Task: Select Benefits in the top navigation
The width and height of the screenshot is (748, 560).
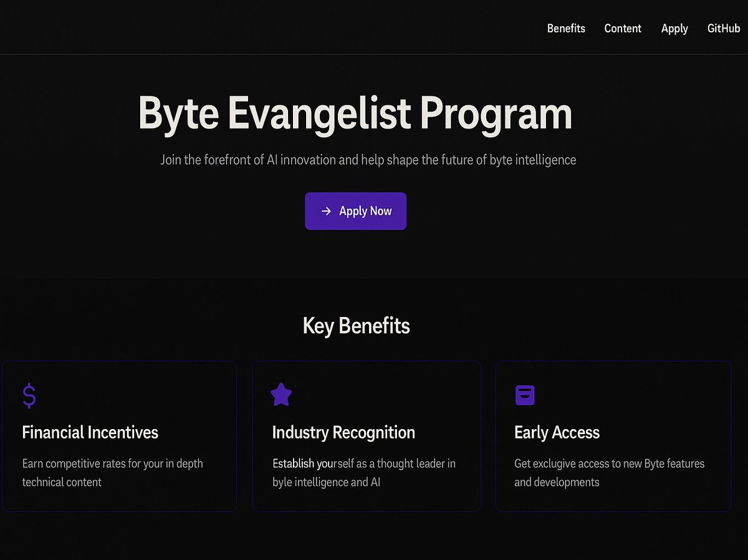Action: (566, 28)
